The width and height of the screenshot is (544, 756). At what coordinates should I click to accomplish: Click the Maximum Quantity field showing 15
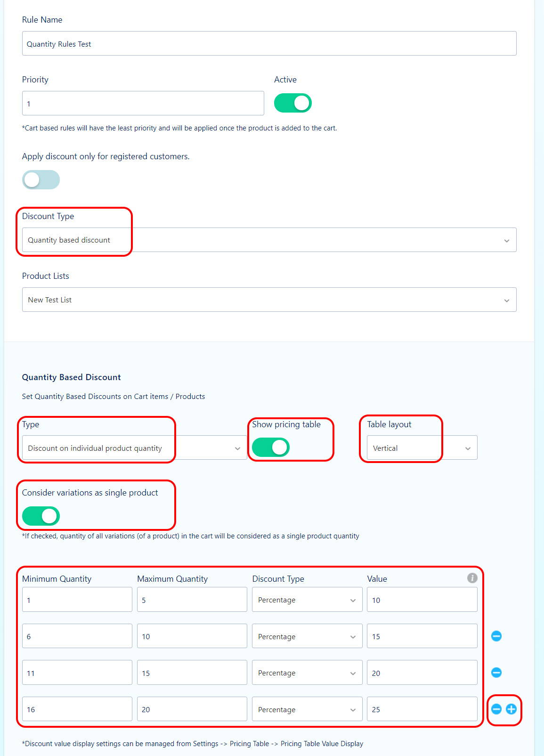tap(192, 673)
